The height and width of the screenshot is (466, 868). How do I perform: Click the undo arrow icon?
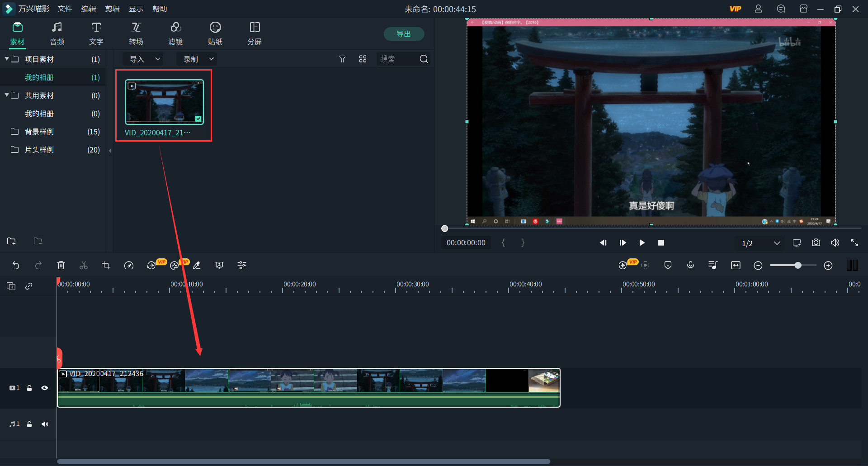pyautogui.click(x=16, y=266)
